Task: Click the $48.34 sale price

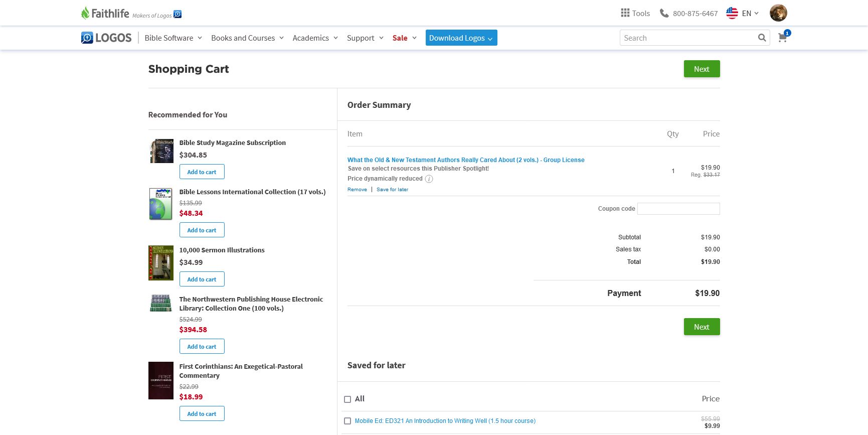Action: pyautogui.click(x=191, y=213)
